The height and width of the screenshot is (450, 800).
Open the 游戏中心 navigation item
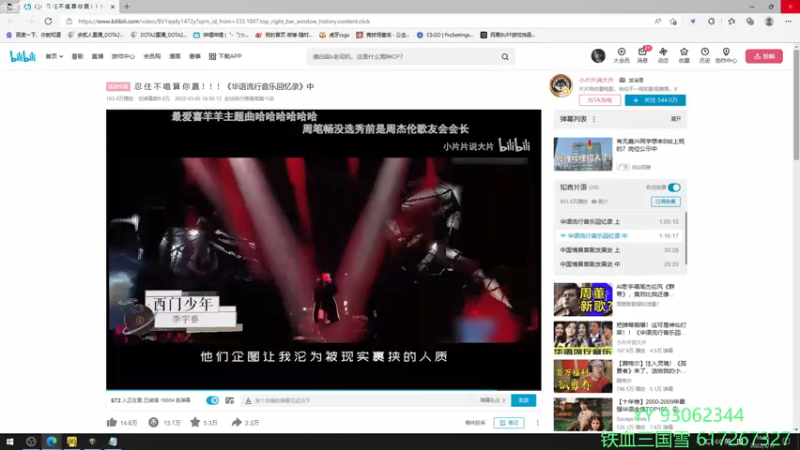coord(123,56)
